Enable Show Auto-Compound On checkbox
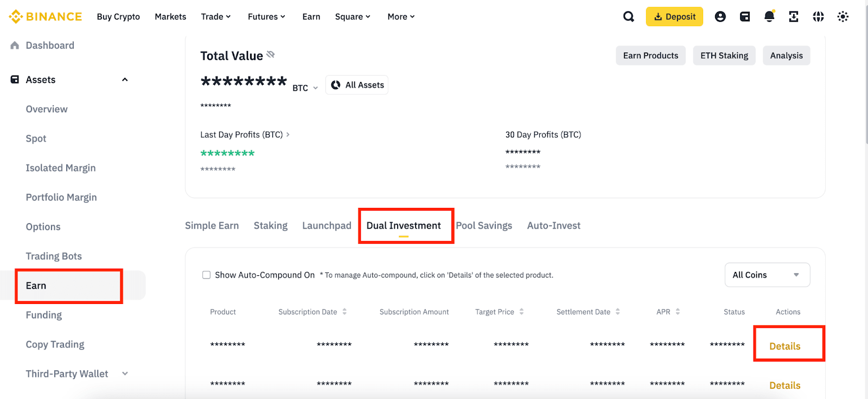The width and height of the screenshot is (868, 399). 206,275
